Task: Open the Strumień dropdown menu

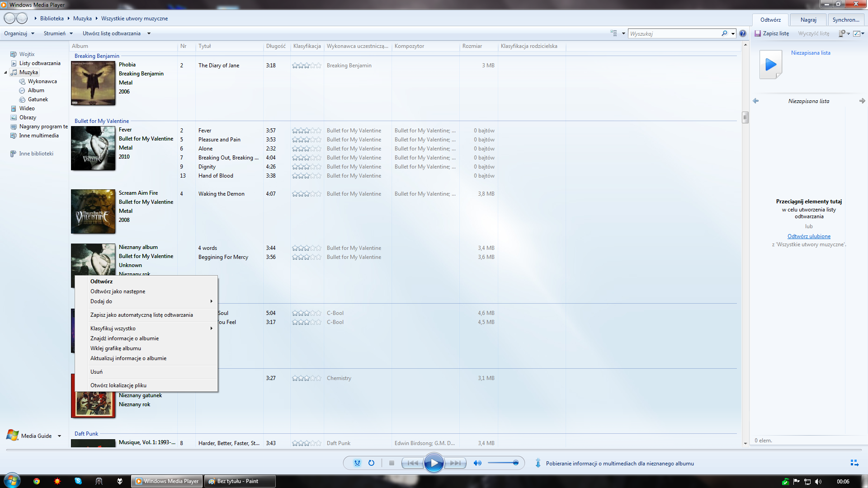Action: pyautogui.click(x=58, y=33)
